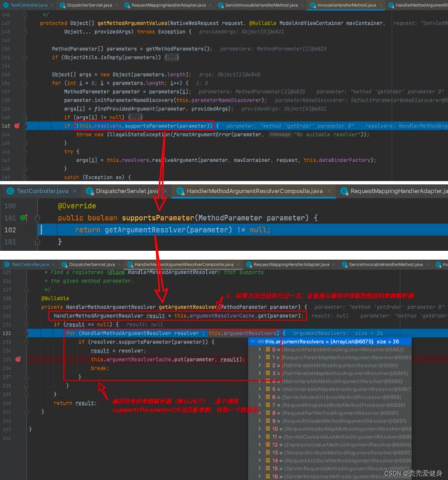Select row 14 RequestAttributeMethodArgumentResolver

(330, 461)
